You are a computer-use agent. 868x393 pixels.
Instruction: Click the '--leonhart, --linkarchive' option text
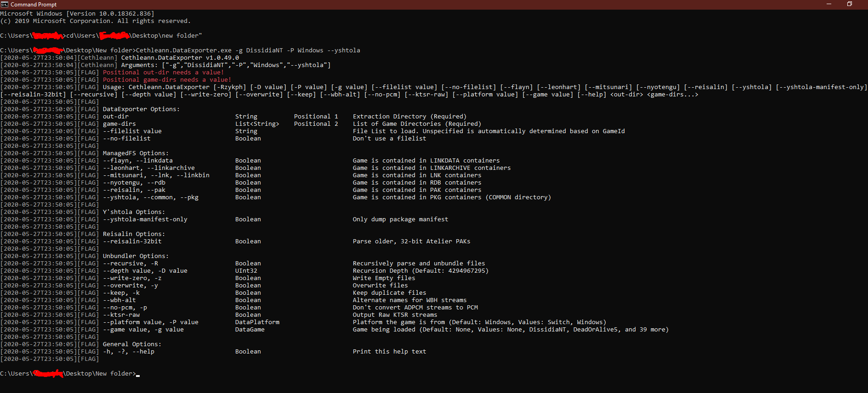coord(149,168)
